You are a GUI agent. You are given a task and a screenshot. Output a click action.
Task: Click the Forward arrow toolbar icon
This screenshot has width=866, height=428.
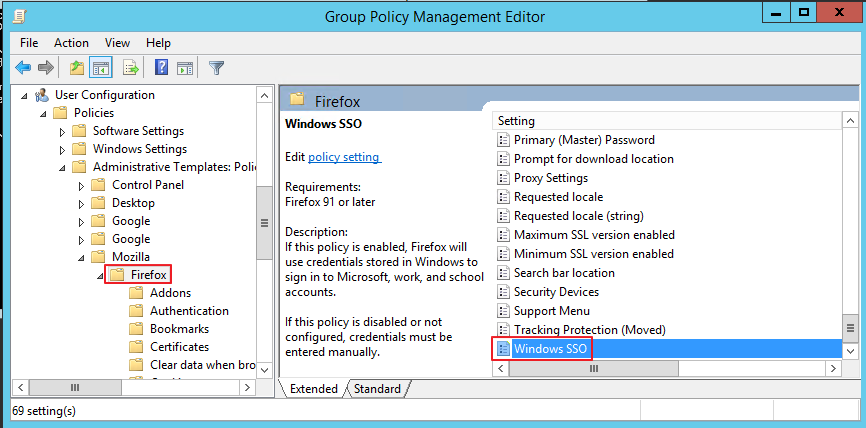click(x=46, y=68)
